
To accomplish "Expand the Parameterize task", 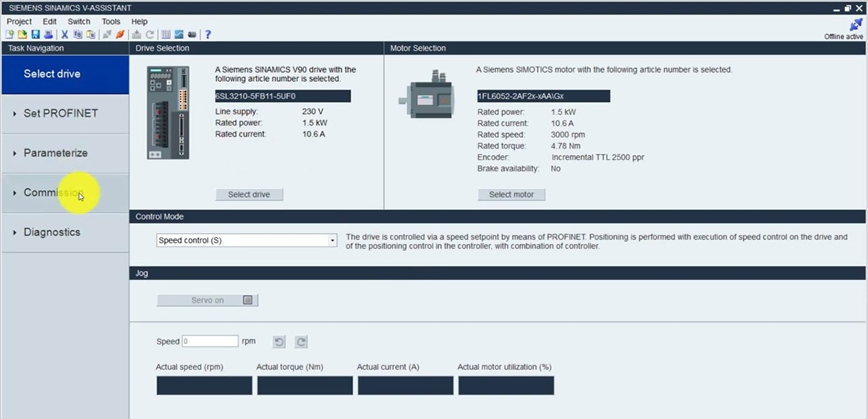I will point(65,153).
